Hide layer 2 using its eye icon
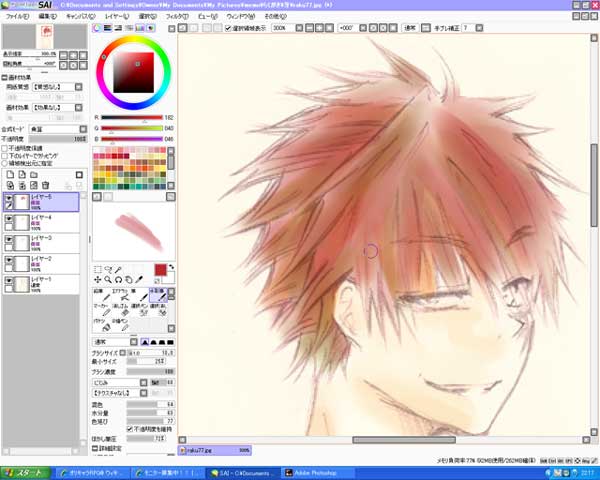Screen dimensions: 600x480 [8, 260]
